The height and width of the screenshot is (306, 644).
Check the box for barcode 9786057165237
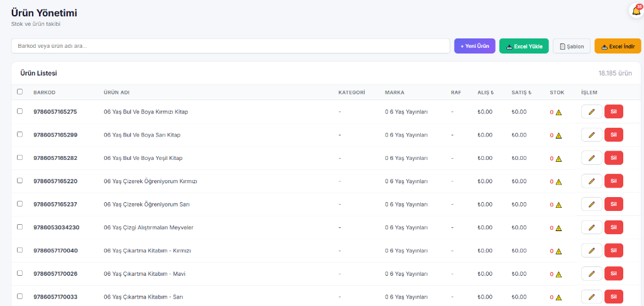coord(19,203)
